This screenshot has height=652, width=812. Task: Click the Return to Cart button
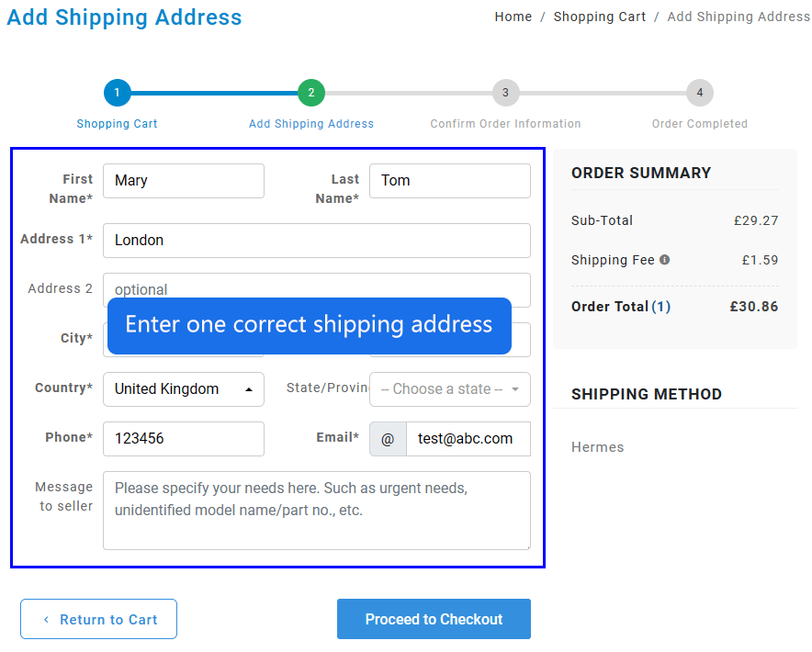click(99, 619)
